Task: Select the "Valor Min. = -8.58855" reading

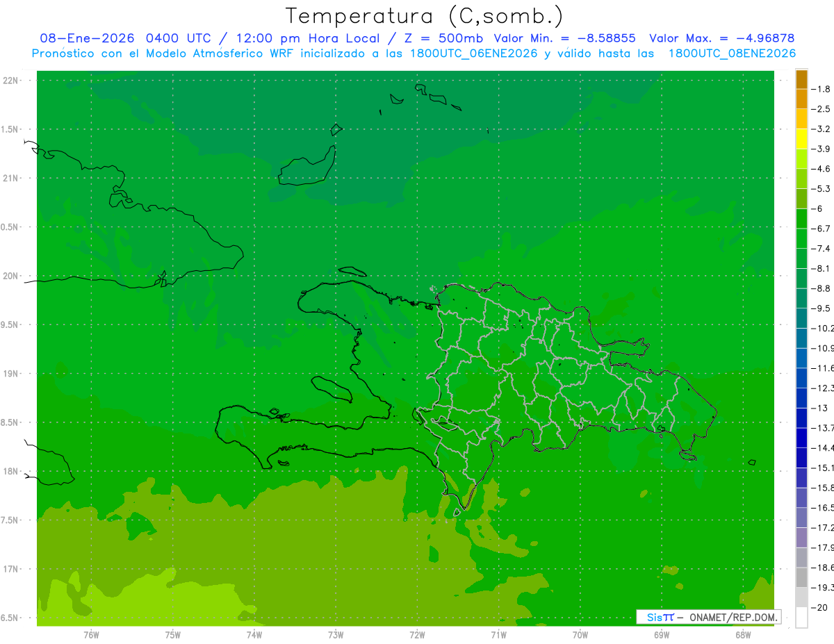Action: coord(564,38)
